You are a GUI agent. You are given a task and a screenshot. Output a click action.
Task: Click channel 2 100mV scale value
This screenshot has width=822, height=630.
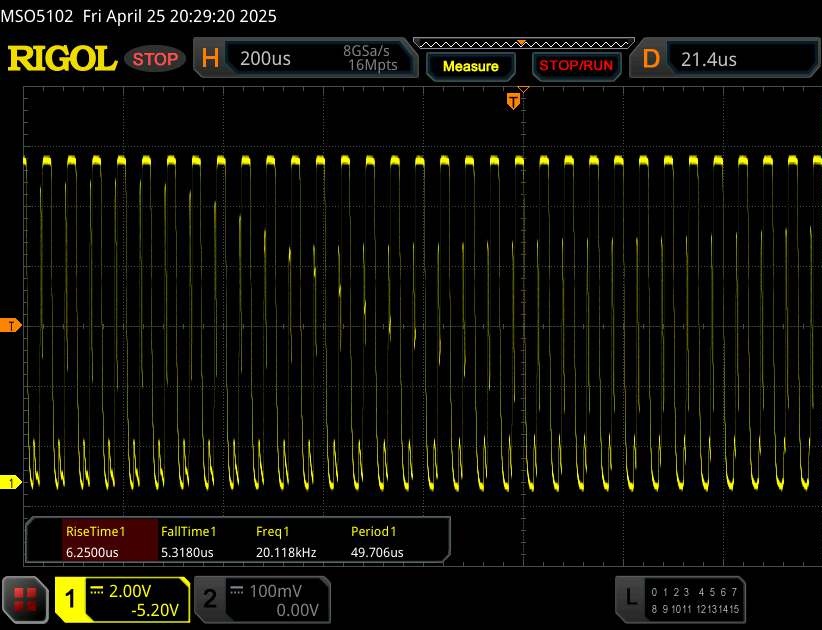click(x=275, y=591)
